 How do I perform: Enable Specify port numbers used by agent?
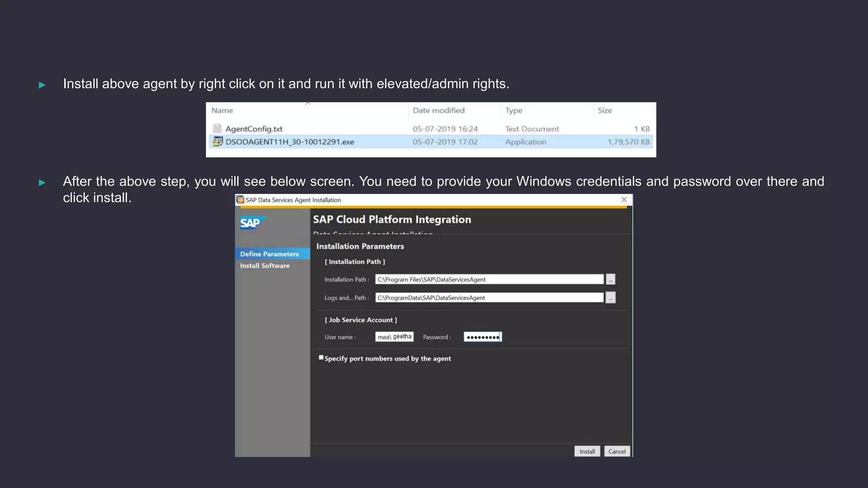(x=321, y=358)
